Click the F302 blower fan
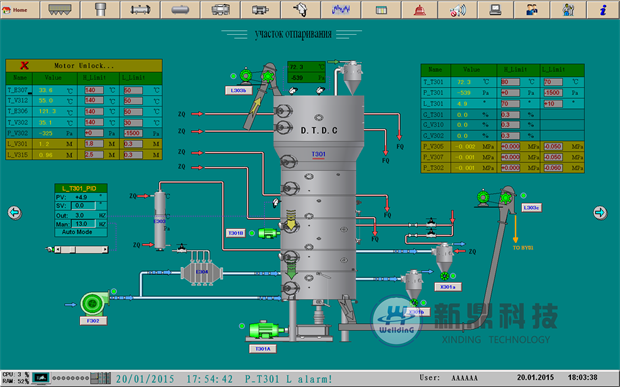 95,303
